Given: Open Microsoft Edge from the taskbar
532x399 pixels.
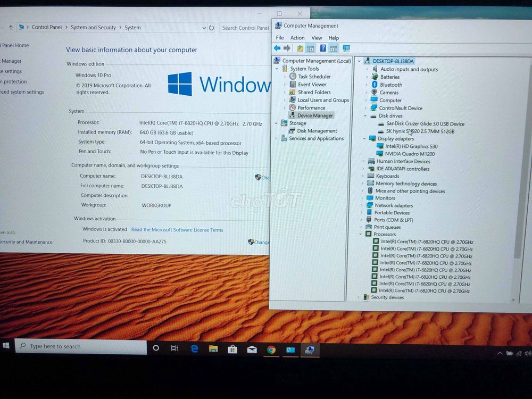Looking at the screenshot, I should pos(194,348).
